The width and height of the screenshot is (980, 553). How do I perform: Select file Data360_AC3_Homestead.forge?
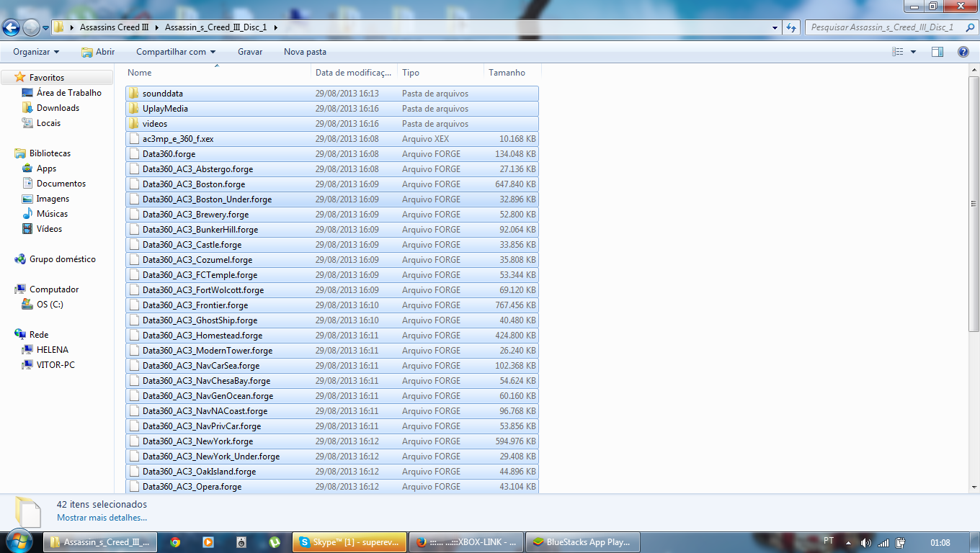332,336
